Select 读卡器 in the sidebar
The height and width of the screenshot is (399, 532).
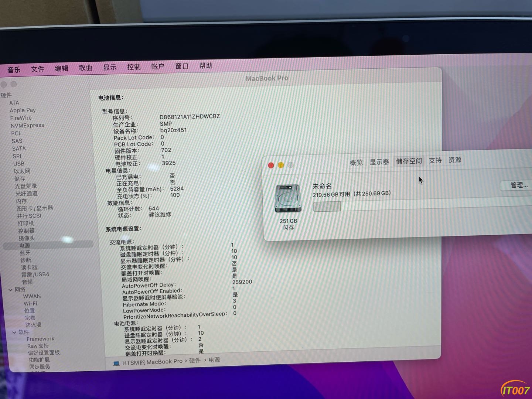[29, 267]
